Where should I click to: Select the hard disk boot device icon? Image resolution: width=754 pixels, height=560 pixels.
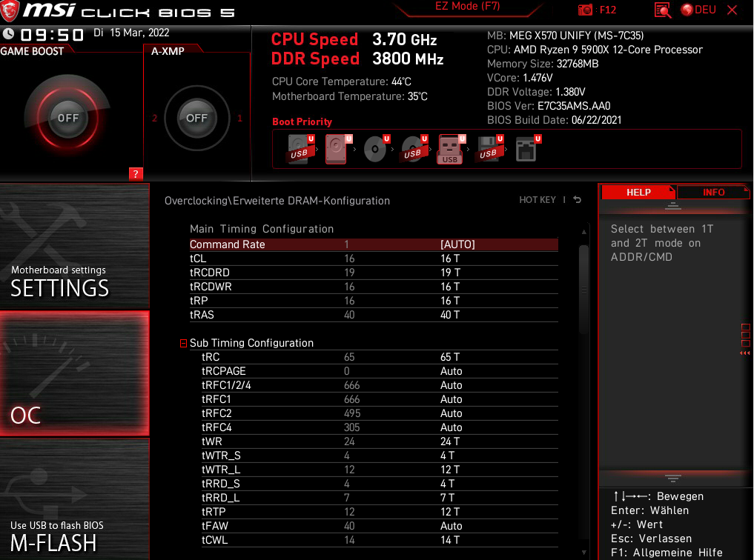[338, 149]
